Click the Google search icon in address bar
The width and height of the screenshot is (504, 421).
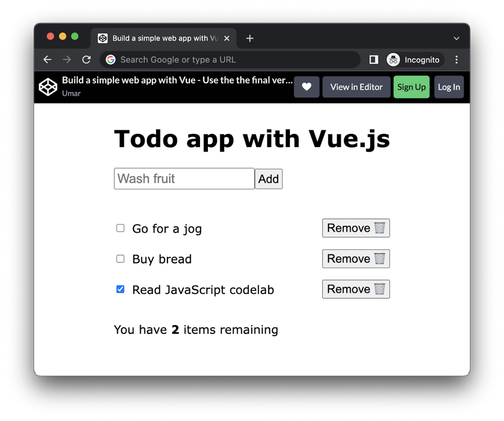click(x=110, y=59)
